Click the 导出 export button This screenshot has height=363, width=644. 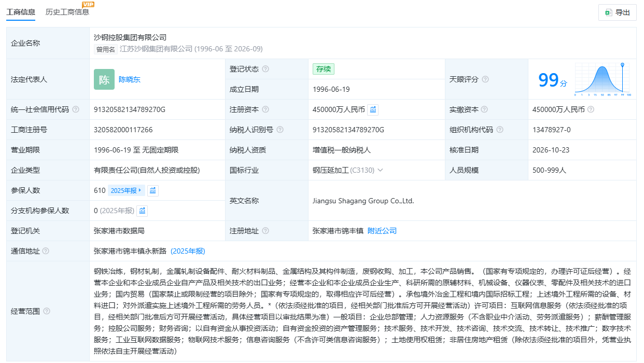coord(618,12)
